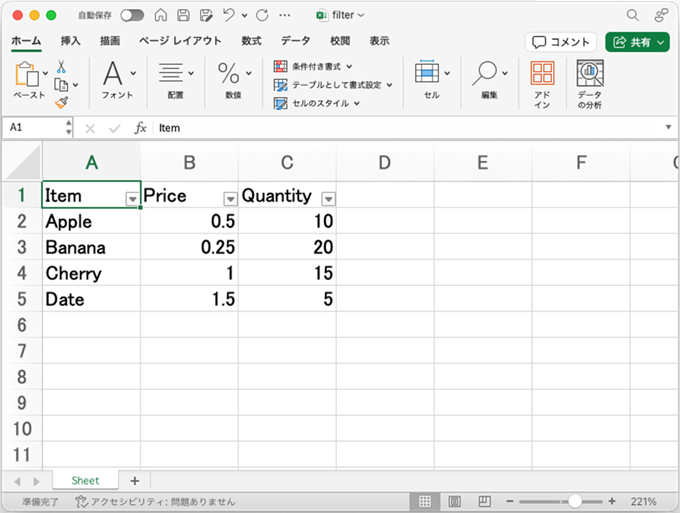The height and width of the screenshot is (513, 680).
Task: Click the Cut scissors icon
Action: coord(61,67)
